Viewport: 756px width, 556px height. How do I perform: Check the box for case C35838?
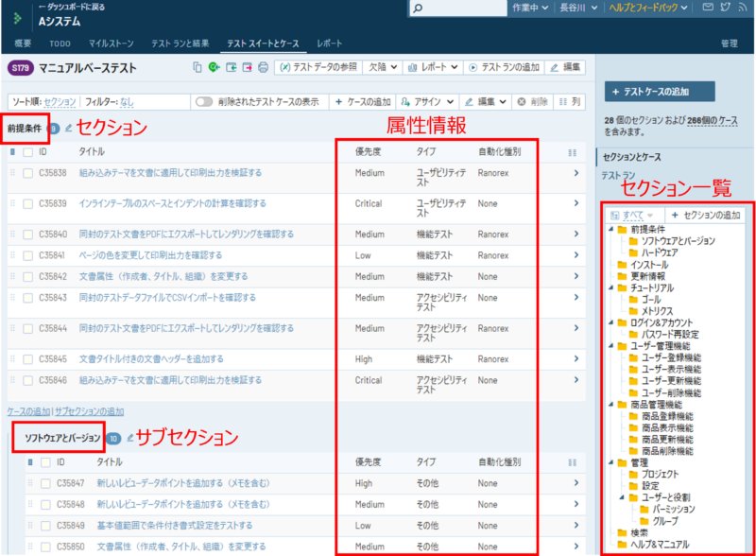(28, 173)
